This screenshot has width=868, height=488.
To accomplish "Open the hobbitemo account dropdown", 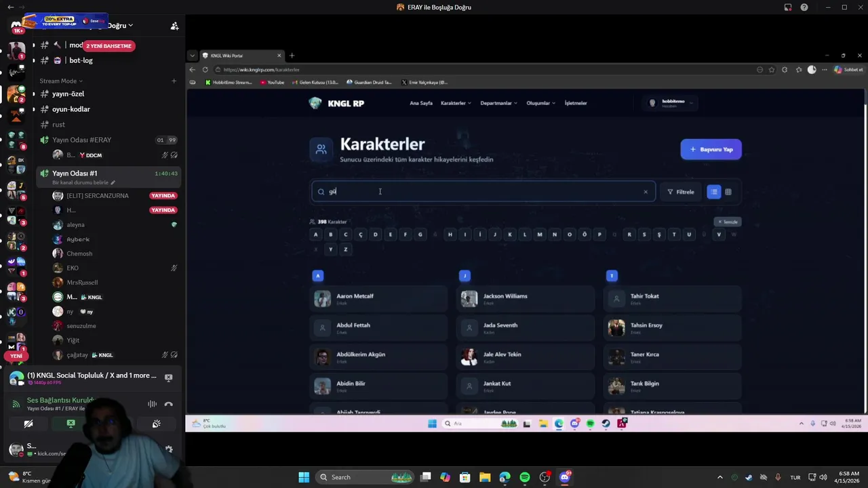I will (x=669, y=103).
